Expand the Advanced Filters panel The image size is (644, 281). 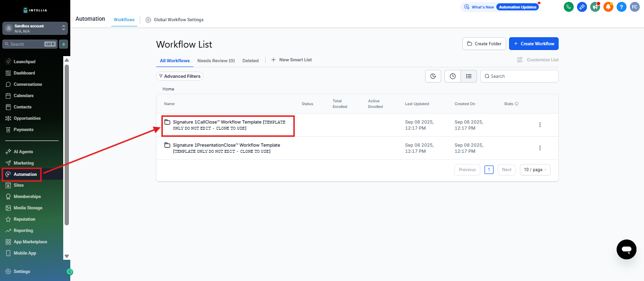[x=180, y=76]
